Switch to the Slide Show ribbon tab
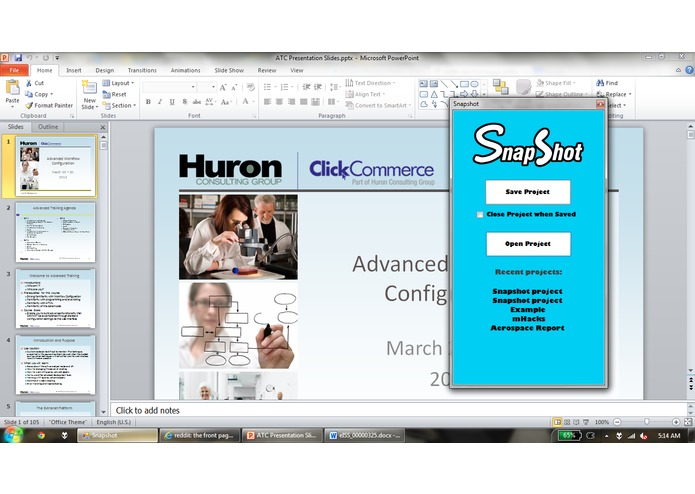Screen dimensions: 695x494 click(229, 70)
